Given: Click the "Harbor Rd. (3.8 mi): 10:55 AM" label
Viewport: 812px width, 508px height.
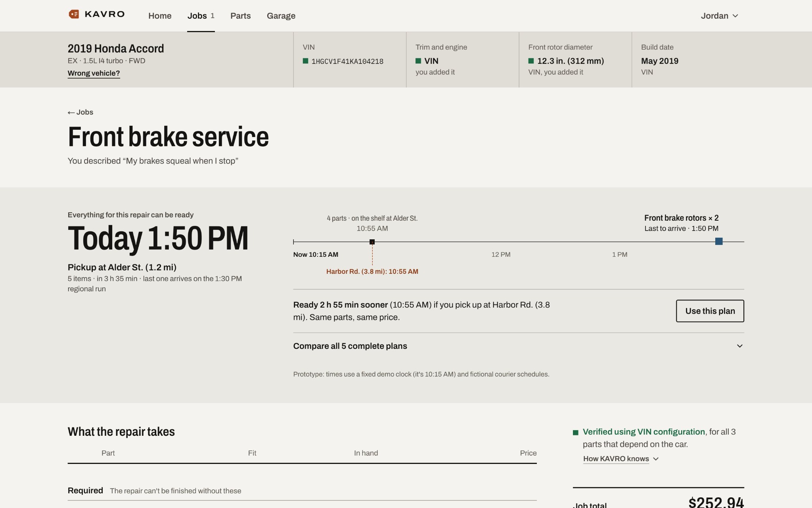Looking at the screenshot, I should (372, 271).
